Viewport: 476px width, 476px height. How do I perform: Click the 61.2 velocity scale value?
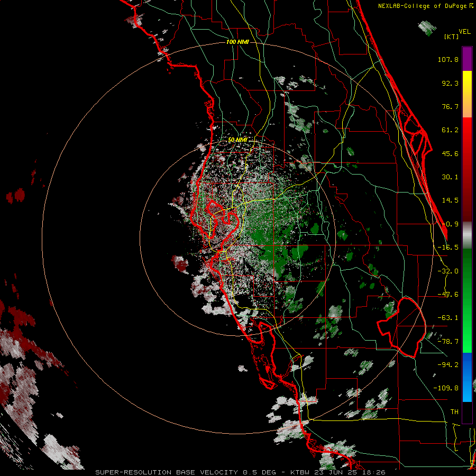(450, 130)
